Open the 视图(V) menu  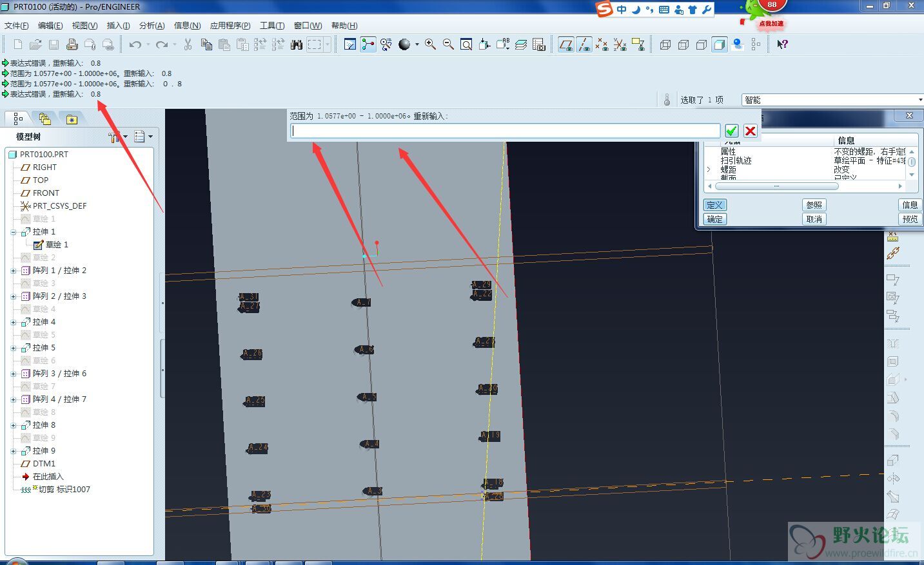[x=84, y=26]
